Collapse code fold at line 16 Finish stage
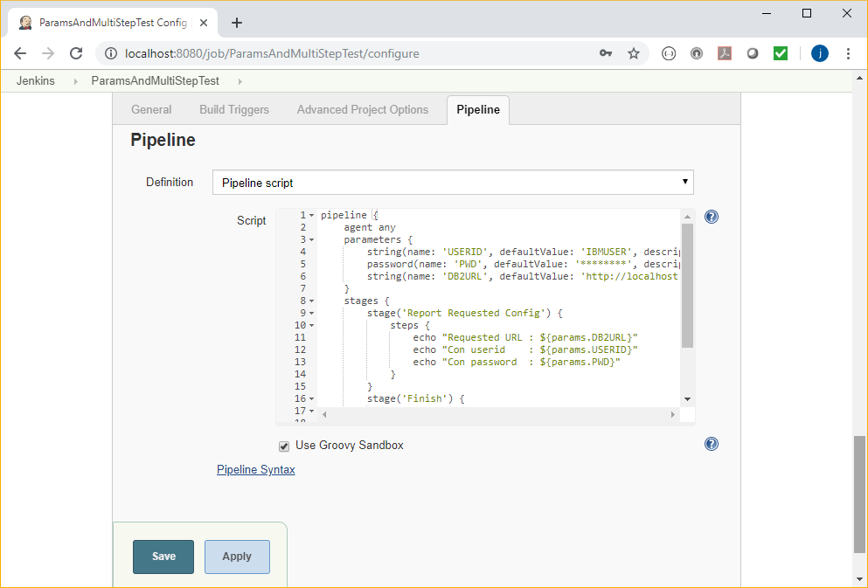The height and width of the screenshot is (588, 868). click(312, 398)
